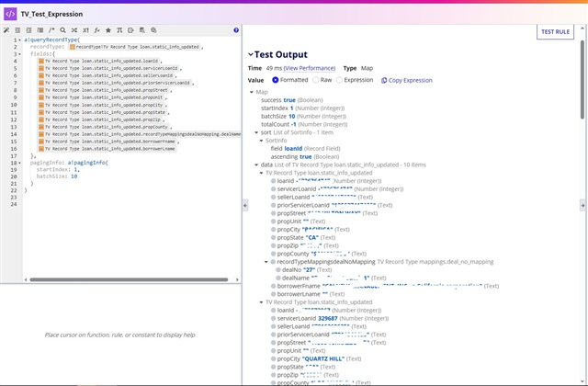Collapse the Test Output section
The height and width of the screenshot is (386, 588).
pos(250,54)
